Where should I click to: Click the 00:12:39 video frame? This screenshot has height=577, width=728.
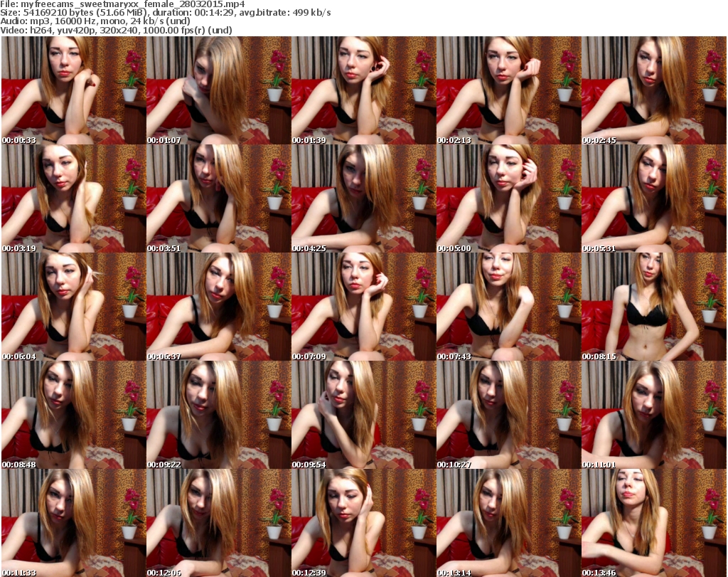click(x=364, y=523)
